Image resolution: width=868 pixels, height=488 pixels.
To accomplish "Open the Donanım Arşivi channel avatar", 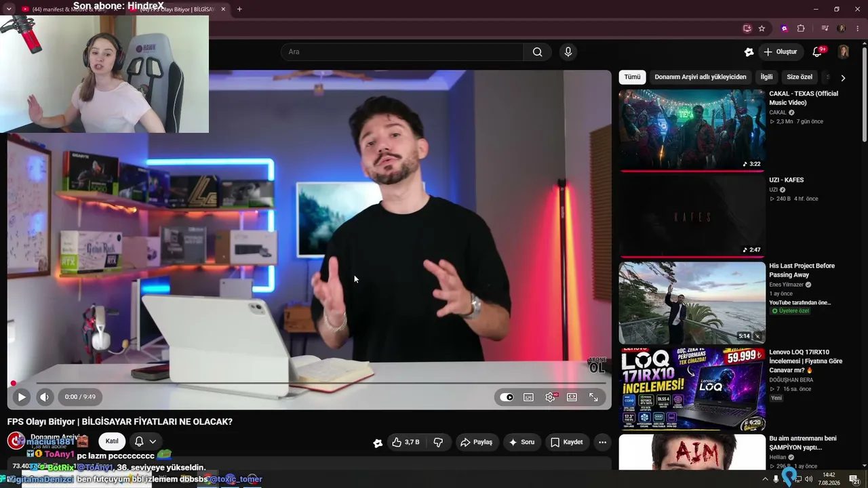I will point(16,441).
